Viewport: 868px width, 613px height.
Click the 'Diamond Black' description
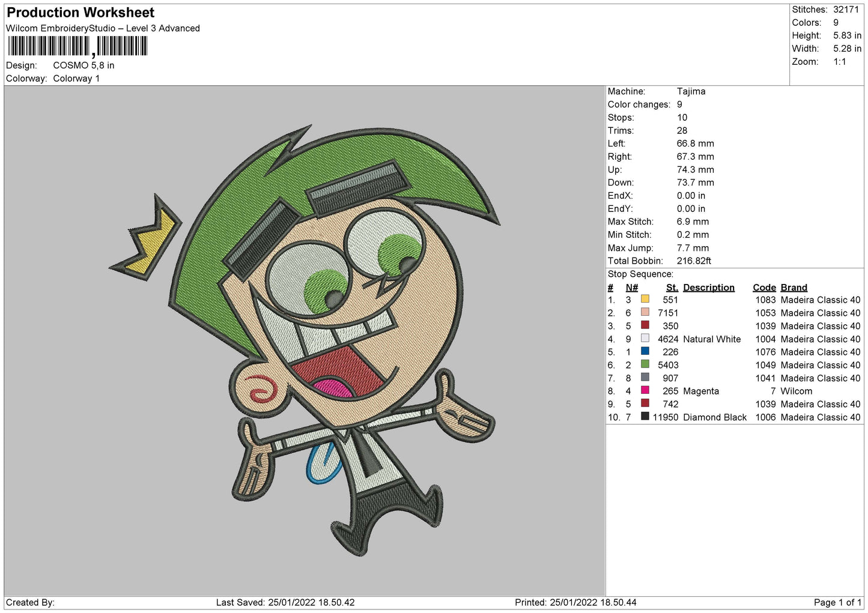click(715, 417)
